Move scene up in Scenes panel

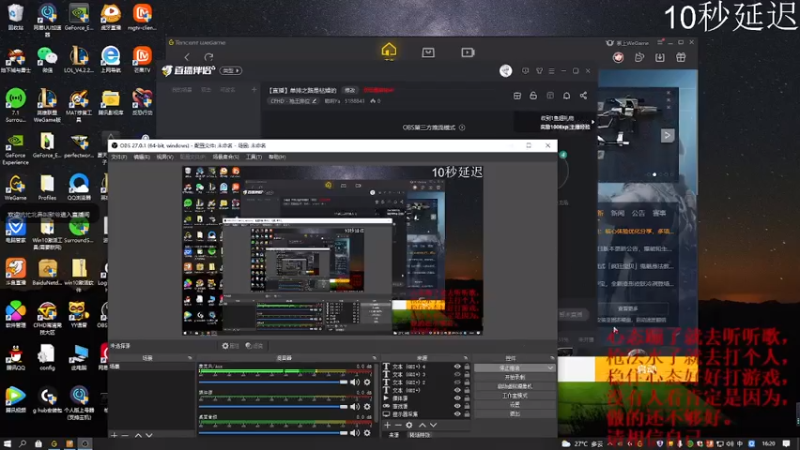pyautogui.click(x=138, y=435)
